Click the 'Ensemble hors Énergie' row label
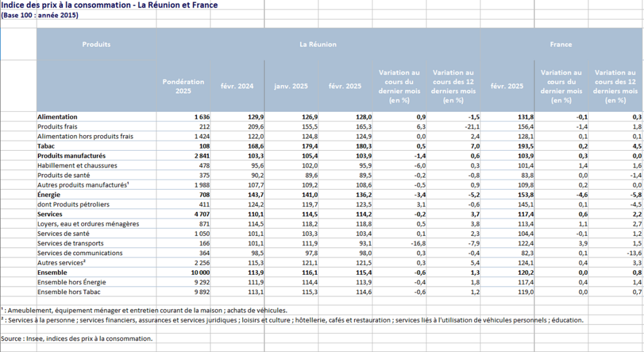Screen dimensions: 644x352 (72, 282)
